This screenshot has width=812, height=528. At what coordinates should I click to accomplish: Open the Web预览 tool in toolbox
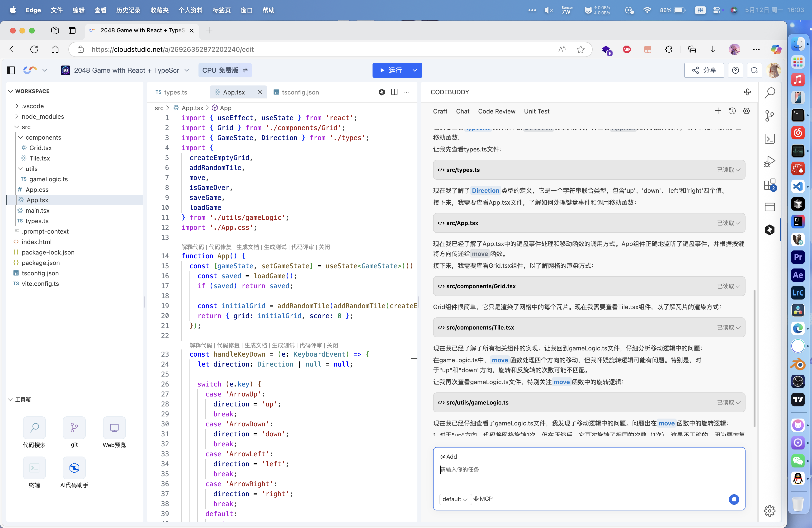[x=114, y=428]
